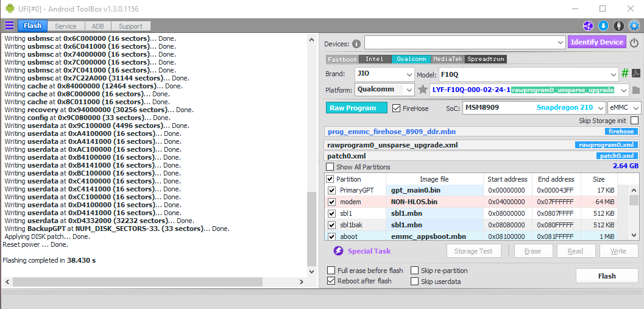644x309 pixels.
Task: Select the Intel mode tab
Action: pyautogui.click(x=375, y=59)
